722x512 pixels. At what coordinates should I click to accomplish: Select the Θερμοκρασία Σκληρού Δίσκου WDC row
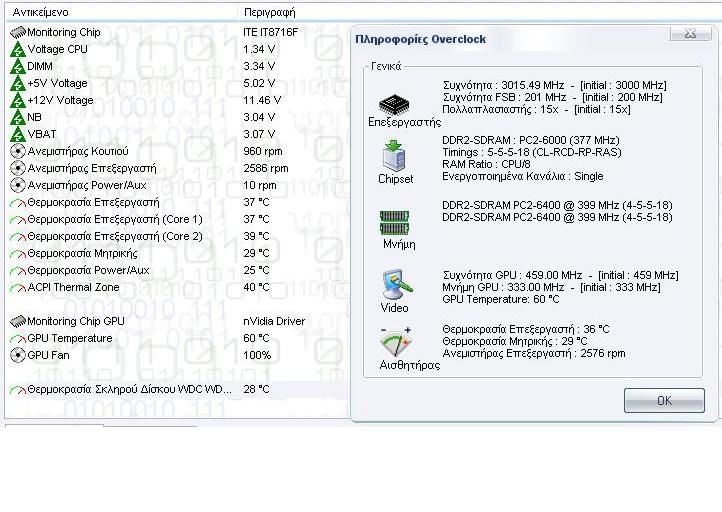[177, 390]
